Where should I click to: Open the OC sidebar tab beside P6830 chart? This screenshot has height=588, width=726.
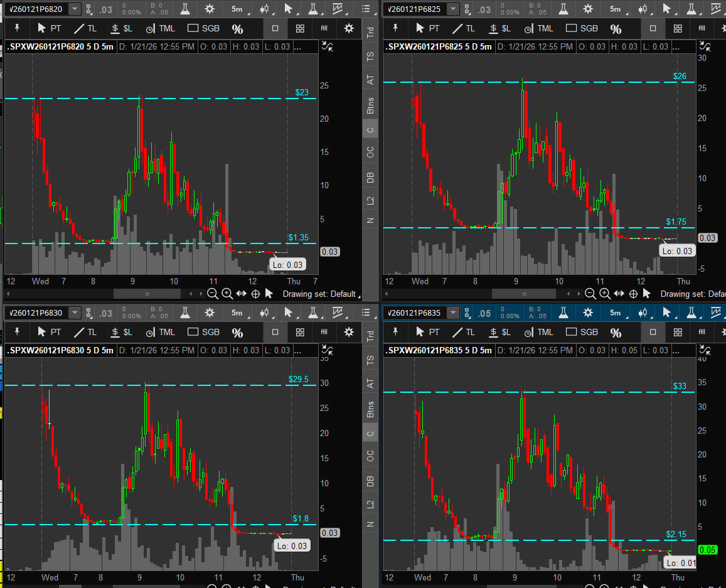tap(370, 455)
